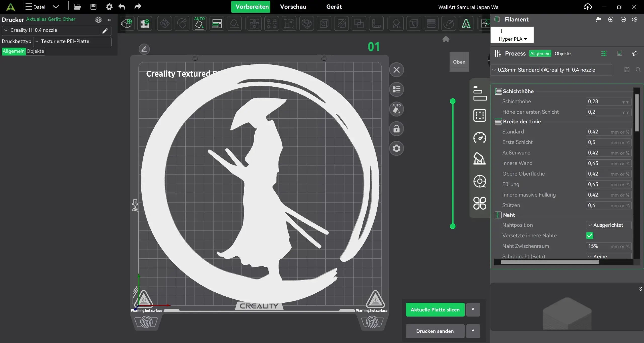Image resolution: width=644 pixels, height=343 pixels.
Task: Click the Drucken senden button
Action: [x=435, y=331]
